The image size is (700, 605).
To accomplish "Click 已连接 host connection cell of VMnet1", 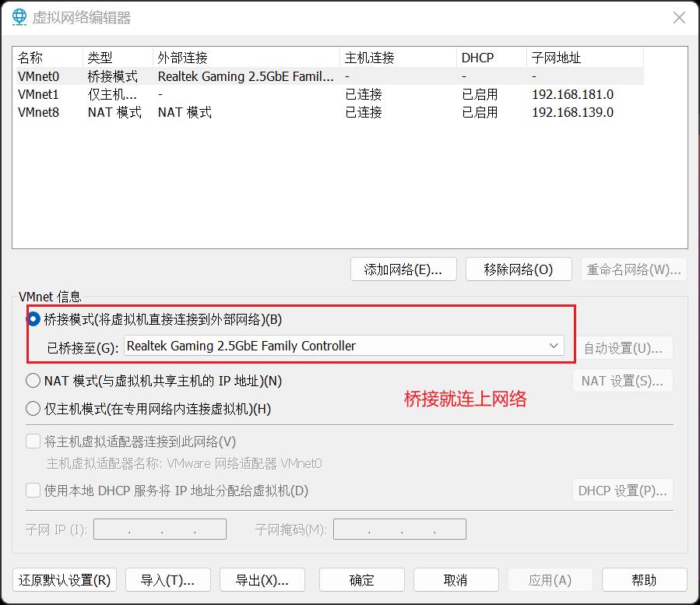I will pos(364,94).
